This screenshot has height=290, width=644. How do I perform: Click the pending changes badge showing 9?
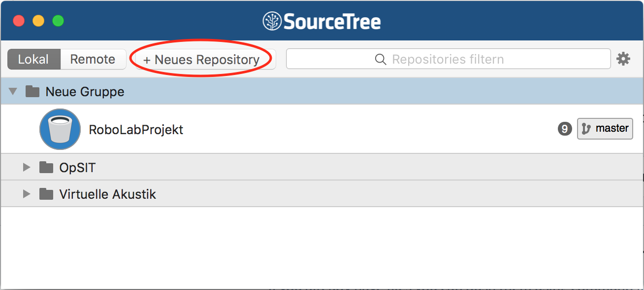click(x=565, y=129)
